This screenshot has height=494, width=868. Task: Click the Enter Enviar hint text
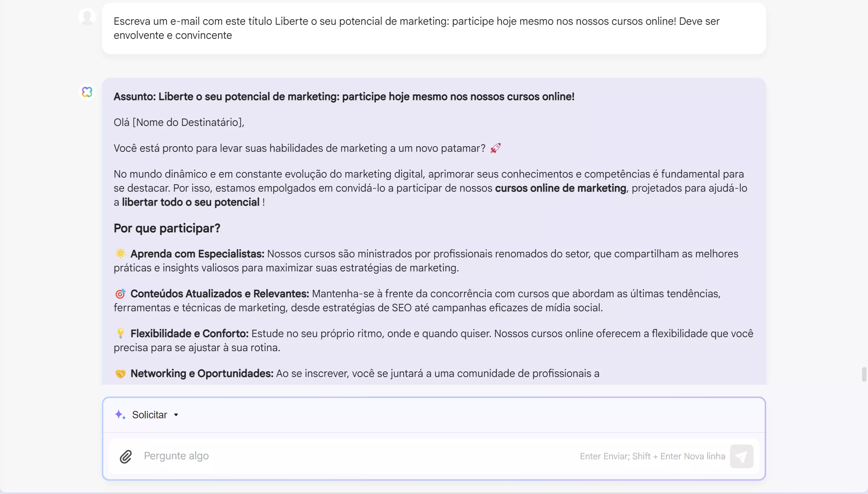click(x=652, y=456)
